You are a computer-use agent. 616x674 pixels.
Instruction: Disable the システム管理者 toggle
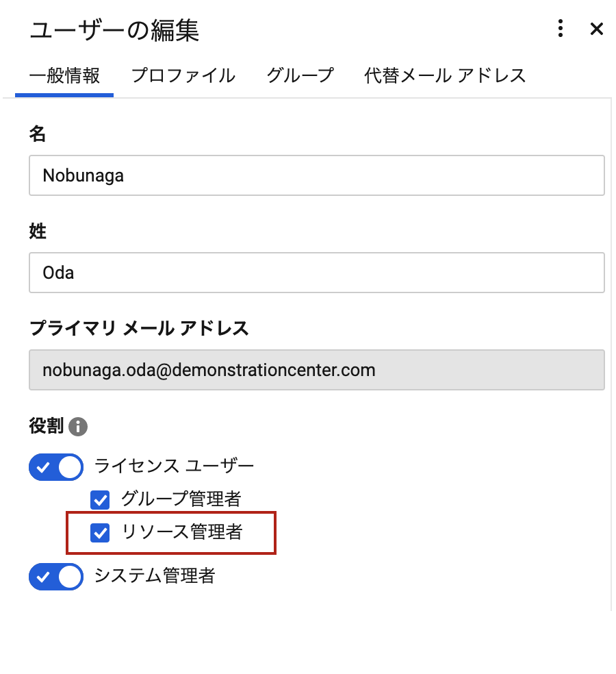click(x=56, y=577)
